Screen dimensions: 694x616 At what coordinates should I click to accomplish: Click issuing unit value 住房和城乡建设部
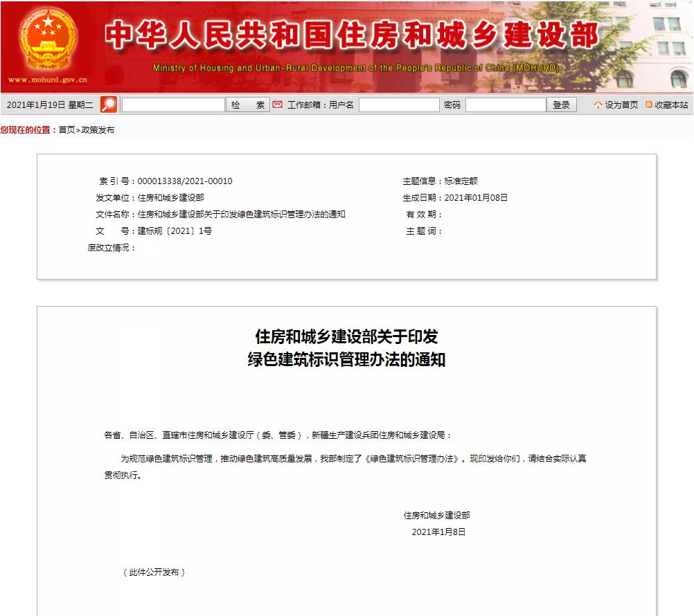pos(171,198)
